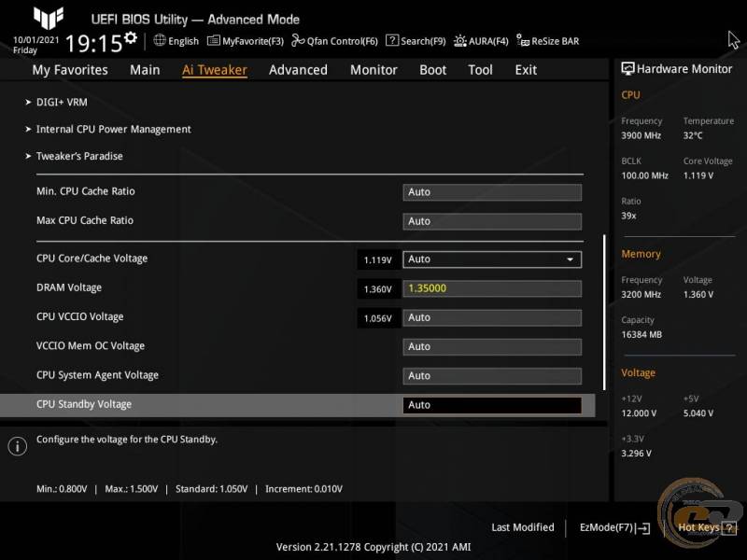Click MyFavorite(F3) text button

tap(253, 41)
